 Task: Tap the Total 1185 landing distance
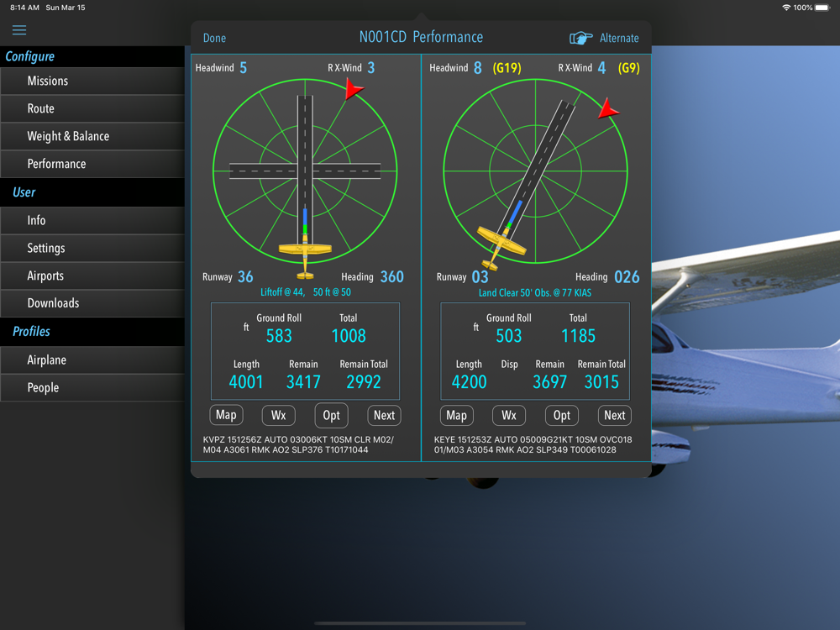(x=578, y=336)
